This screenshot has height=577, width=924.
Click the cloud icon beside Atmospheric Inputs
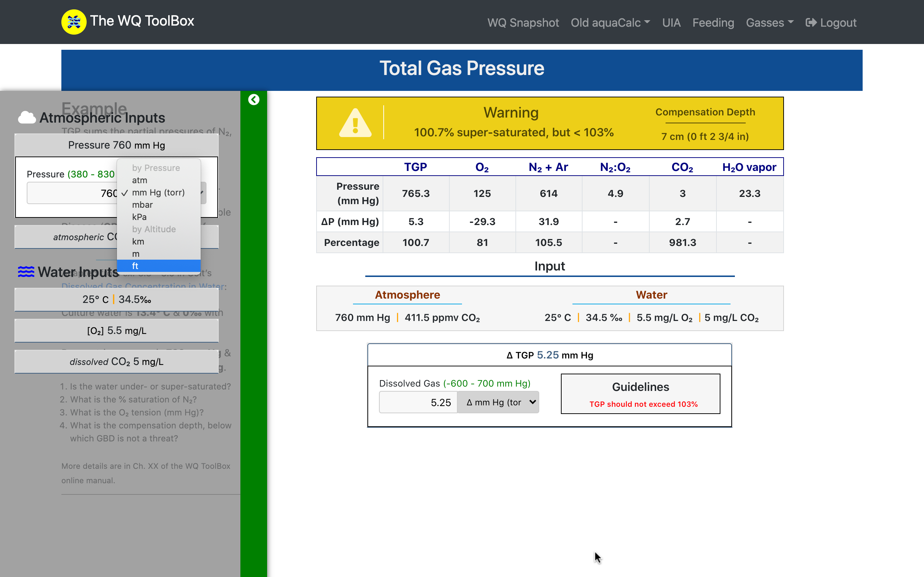(27, 118)
